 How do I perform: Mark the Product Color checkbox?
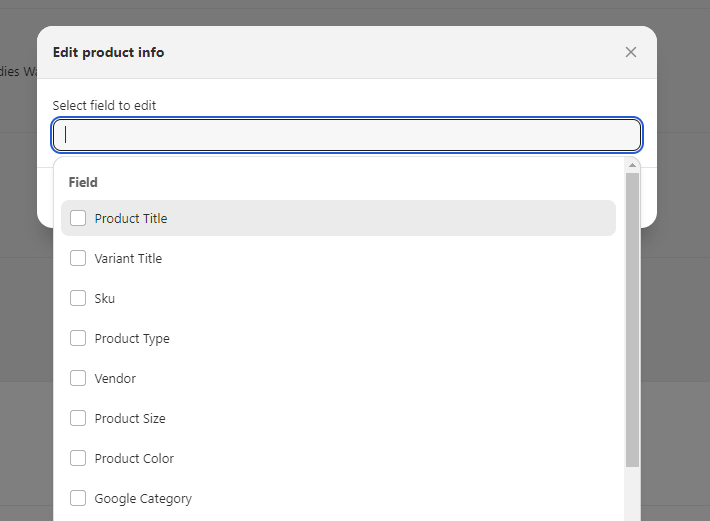[x=78, y=458]
